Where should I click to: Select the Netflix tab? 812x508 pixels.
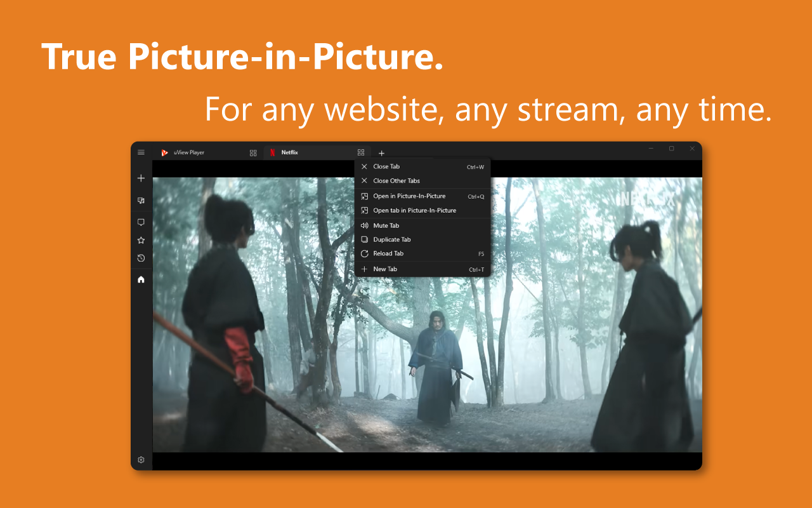click(291, 152)
